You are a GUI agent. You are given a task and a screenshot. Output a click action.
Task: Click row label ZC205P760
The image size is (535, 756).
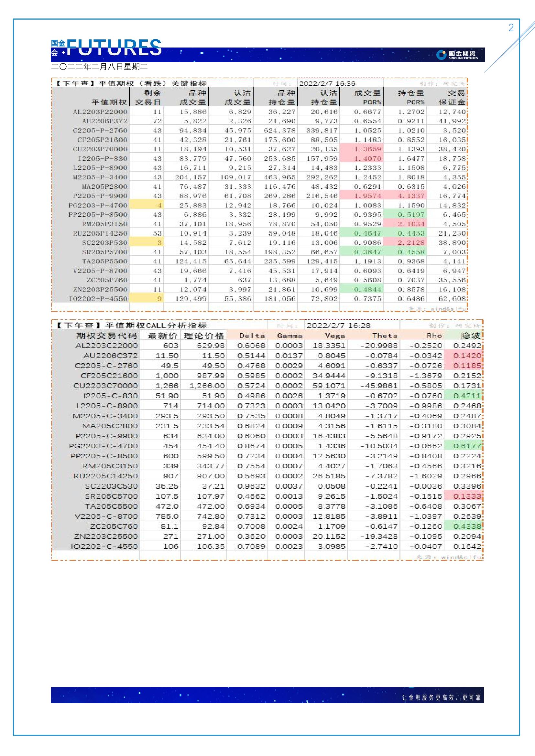[107, 280]
